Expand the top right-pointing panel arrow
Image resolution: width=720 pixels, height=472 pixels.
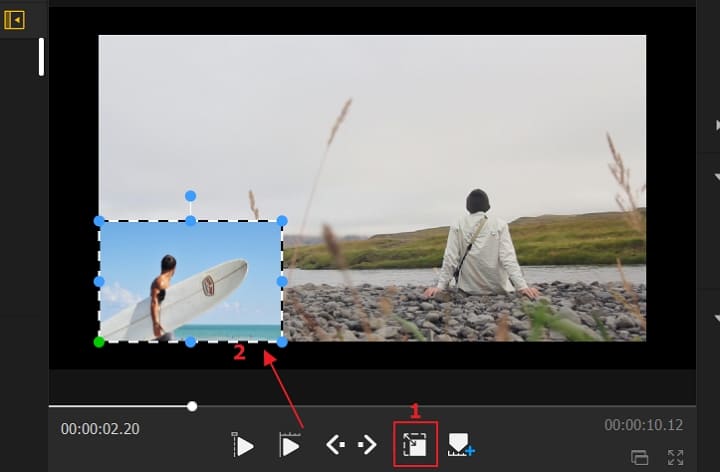click(716, 125)
